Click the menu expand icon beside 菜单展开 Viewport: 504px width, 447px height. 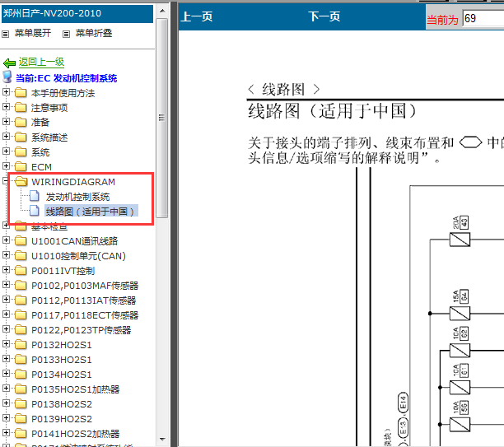click(6, 34)
